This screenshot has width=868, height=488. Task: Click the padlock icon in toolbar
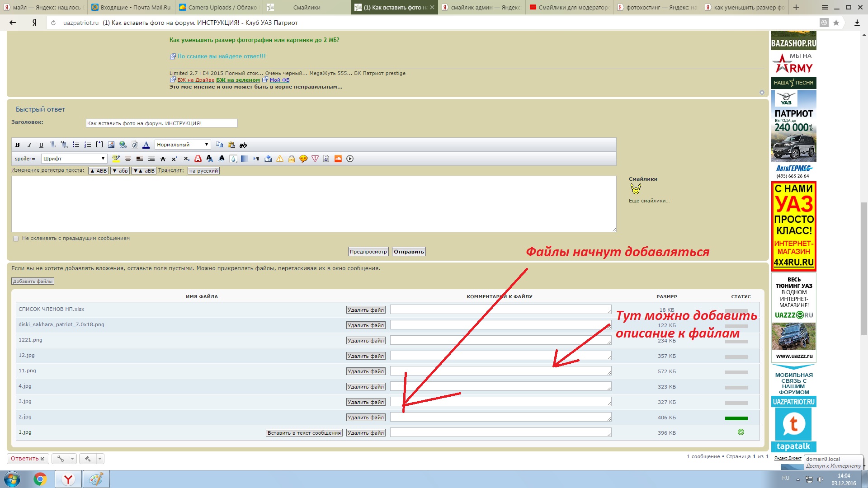pyautogui.click(x=292, y=159)
